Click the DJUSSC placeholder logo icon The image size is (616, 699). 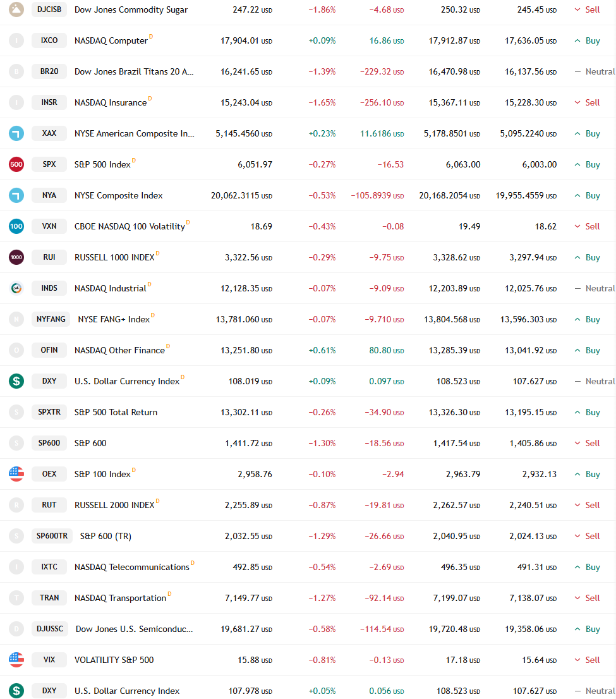click(x=16, y=629)
